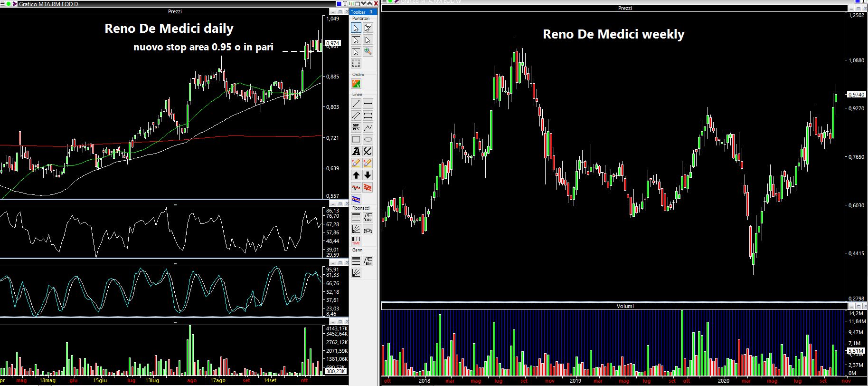Select the pointer with vertical line tool
Viewport: 868px width, 386px height.
368,40
